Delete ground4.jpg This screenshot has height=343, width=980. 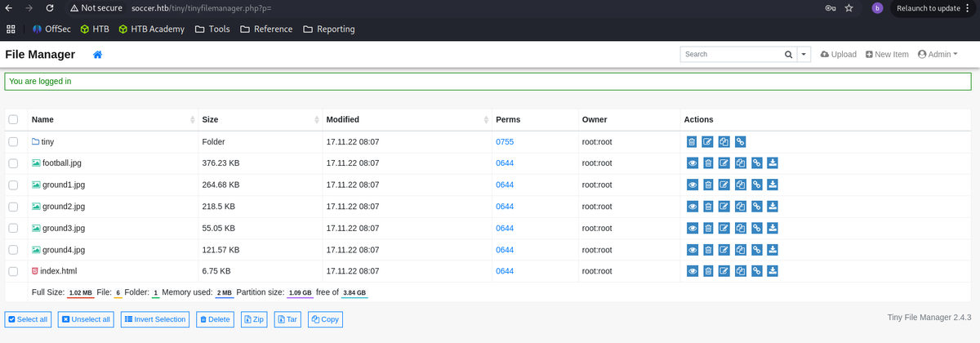[x=708, y=250]
